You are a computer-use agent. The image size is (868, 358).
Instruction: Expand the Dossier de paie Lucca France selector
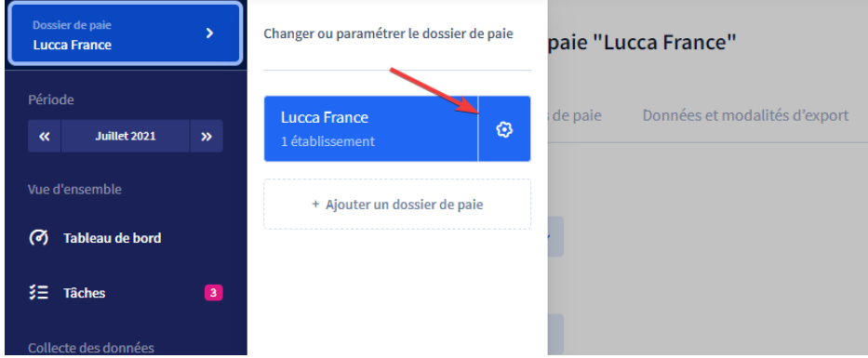125,33
